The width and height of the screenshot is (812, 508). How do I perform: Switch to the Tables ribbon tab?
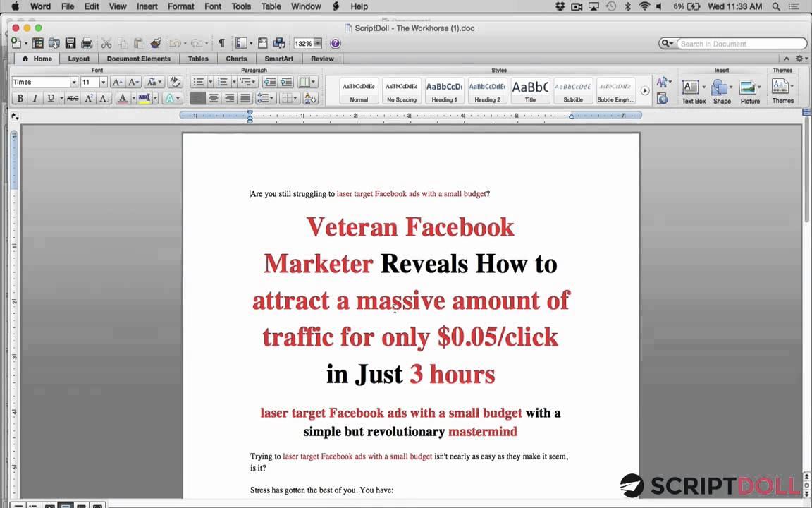coord(198,59)
